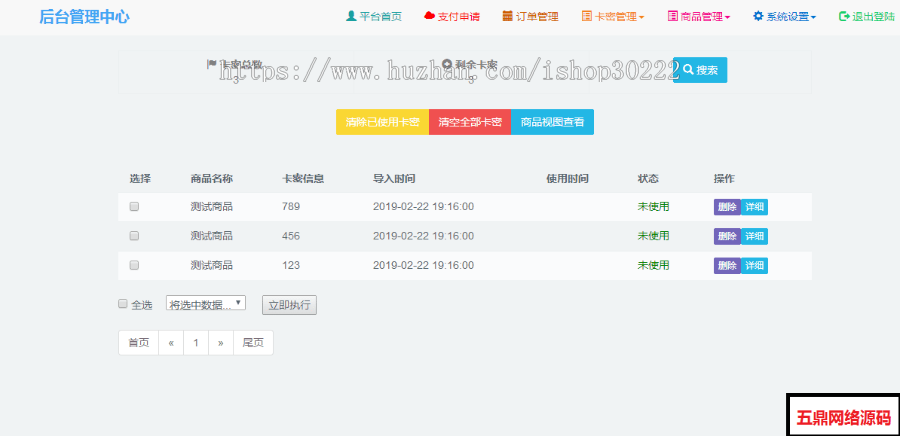
Task: Click the 清空全部卡密 red button
Action: [470, 122]
